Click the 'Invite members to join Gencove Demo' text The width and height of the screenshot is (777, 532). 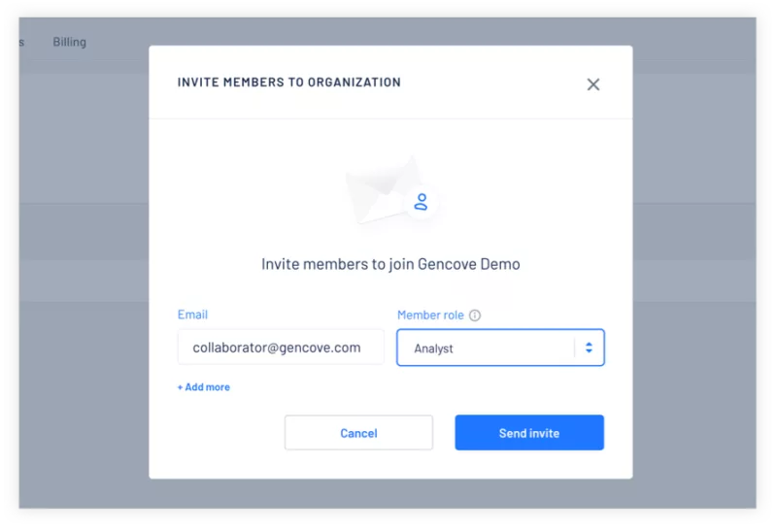pos(390,264)
